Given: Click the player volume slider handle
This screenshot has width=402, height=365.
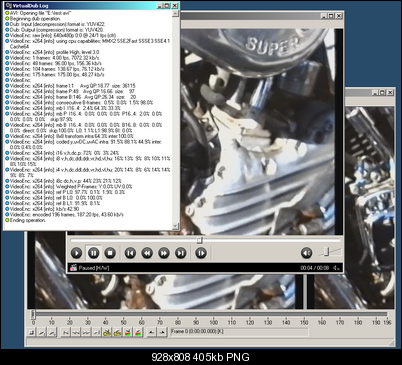Looking at the screenshot, I should pyautogui.click(x=326, y=252).
